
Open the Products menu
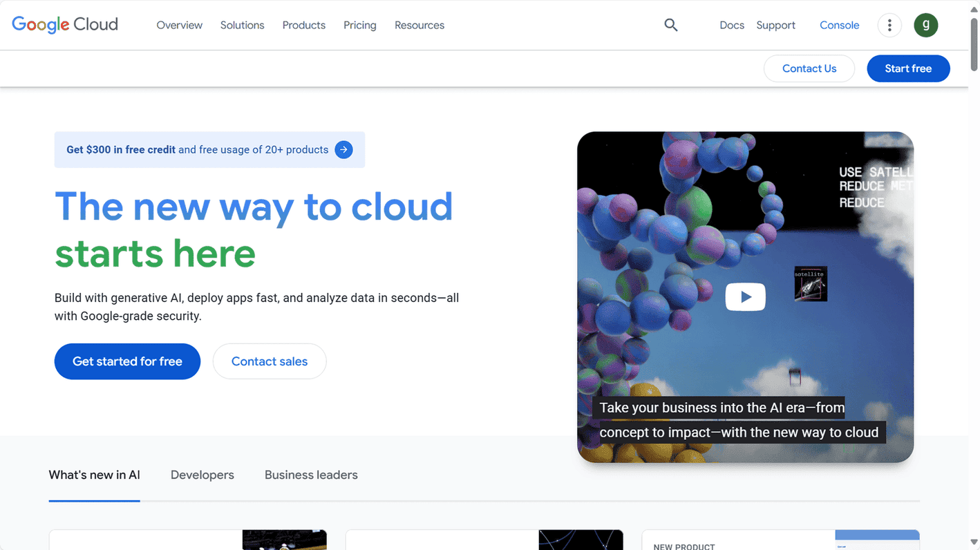(303, 25)
